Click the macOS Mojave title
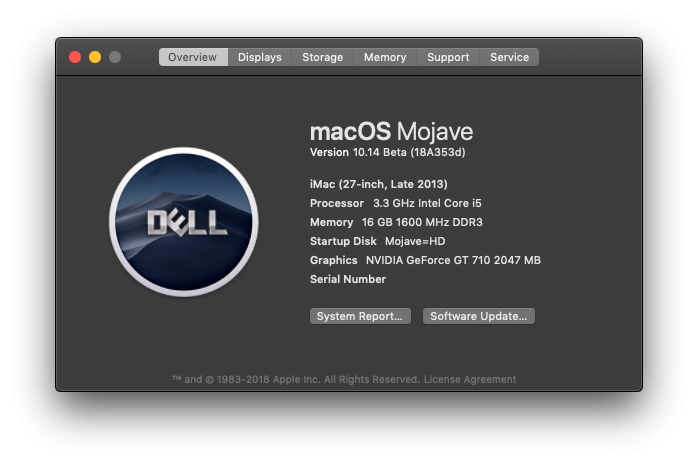Image resolution: width=698 pixels, height=465 pixels. (x=391, y=132)
